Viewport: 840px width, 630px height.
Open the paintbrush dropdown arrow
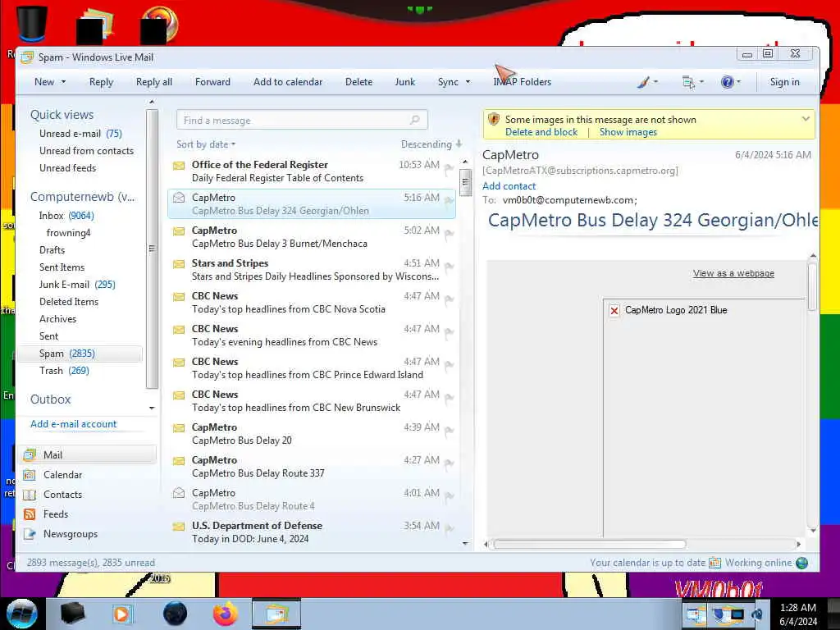(655, 82)
